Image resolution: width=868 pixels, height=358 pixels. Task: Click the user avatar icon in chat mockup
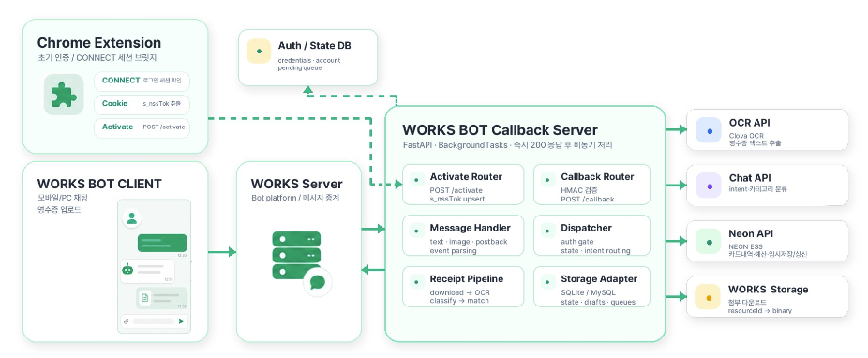132,218
